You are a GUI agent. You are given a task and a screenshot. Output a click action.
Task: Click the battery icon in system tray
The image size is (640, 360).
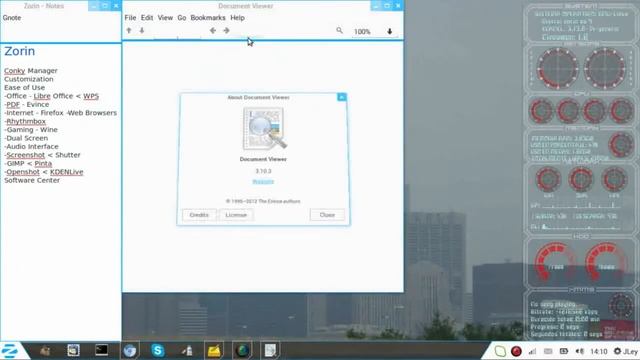pyautogui.click(x=564, y=351)
